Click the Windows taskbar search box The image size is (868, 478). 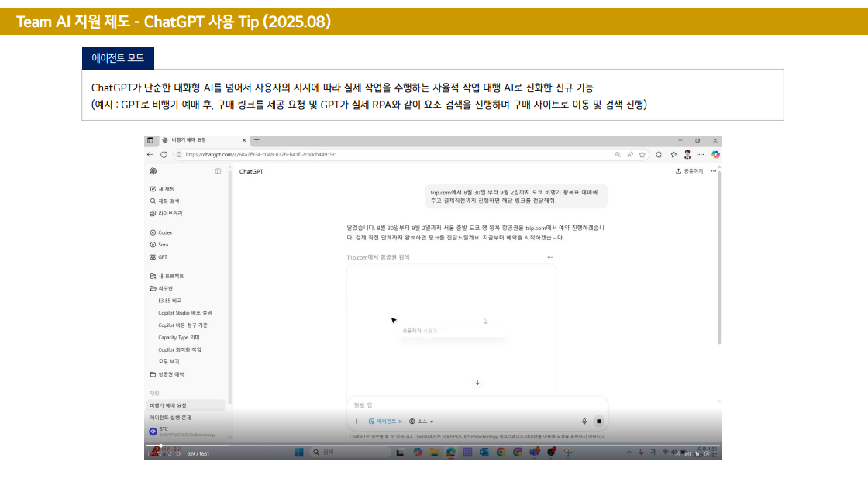click(x=350, y=452)
